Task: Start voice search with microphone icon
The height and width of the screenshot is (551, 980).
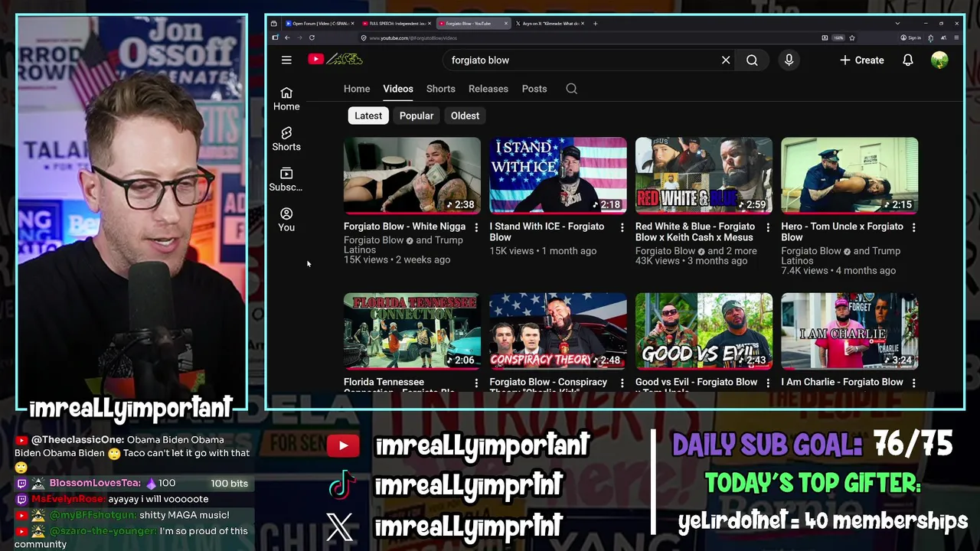Action: click(789, 60)
